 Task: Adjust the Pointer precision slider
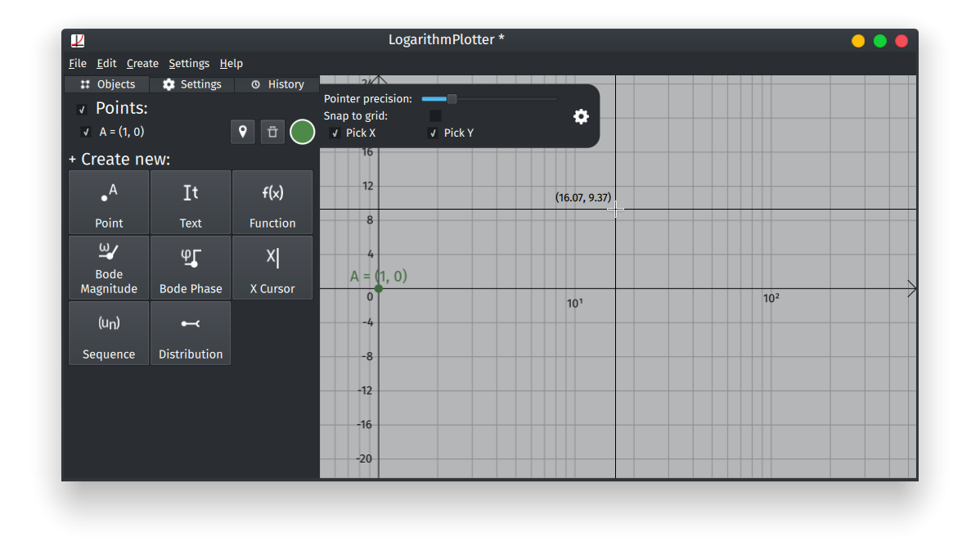point(450,98)
